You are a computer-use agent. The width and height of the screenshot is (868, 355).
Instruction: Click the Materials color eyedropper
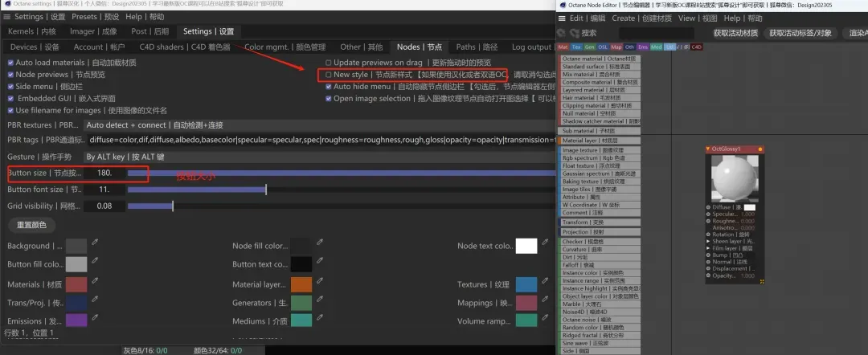click(95, 281)
